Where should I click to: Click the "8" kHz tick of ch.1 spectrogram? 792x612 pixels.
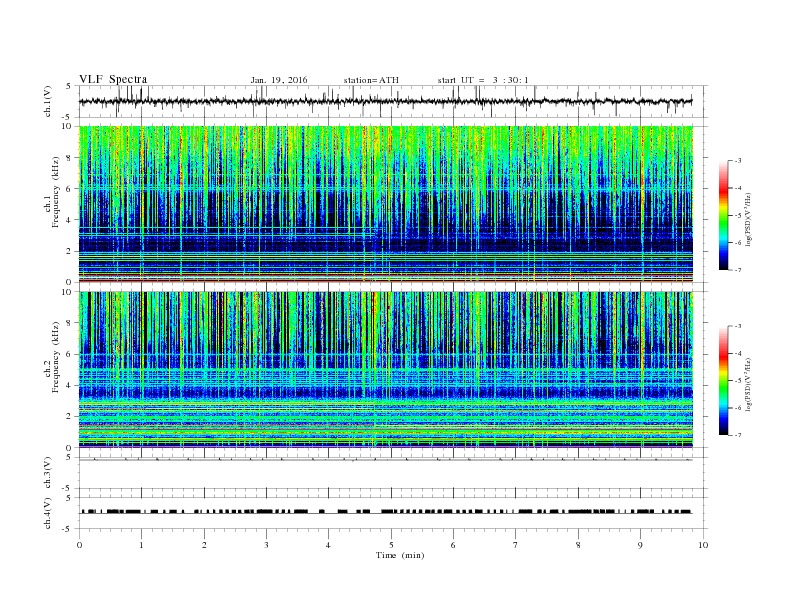(x=70, y=158)
